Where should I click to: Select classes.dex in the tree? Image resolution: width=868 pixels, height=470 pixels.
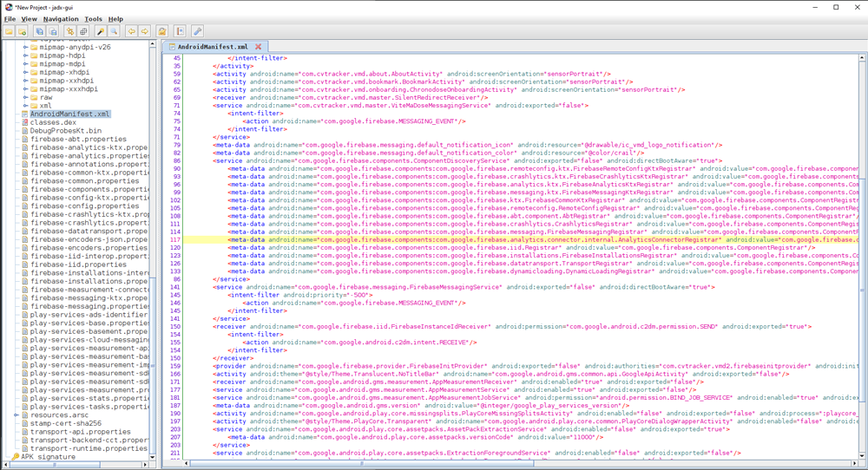pyautogui.click(x=53, y=122)
